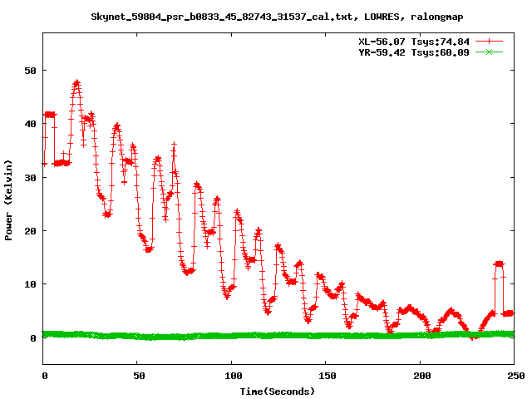The height and width of the screenshot is (399, 532).
Task: Click the green line sample in the legend
Action: 489,52
